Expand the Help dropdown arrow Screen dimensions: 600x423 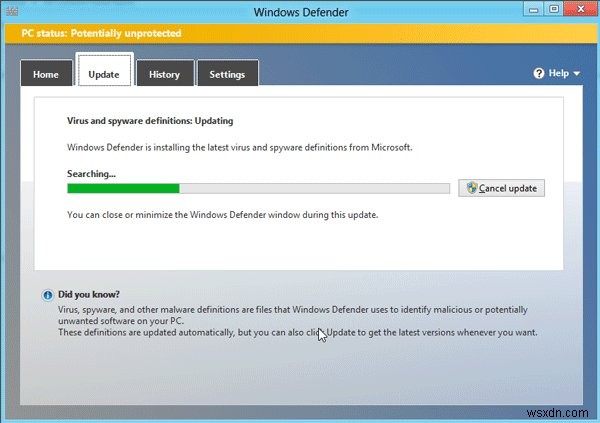click(x=577, y=73)
